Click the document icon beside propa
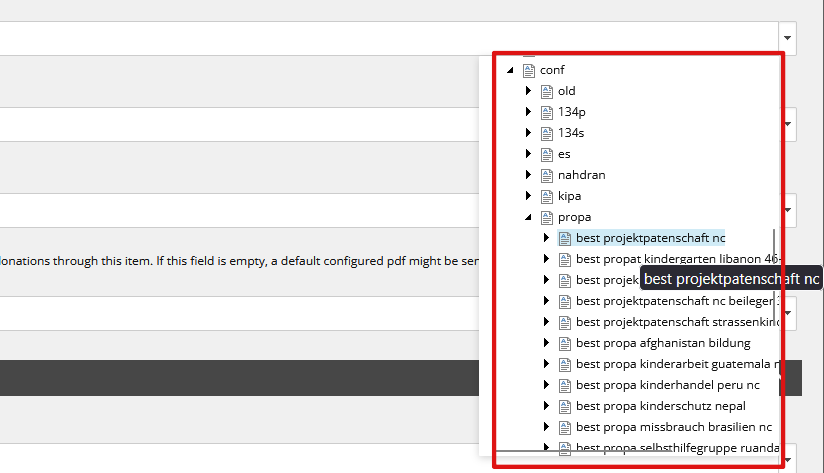The image size is (824, 473). point(547,218)
